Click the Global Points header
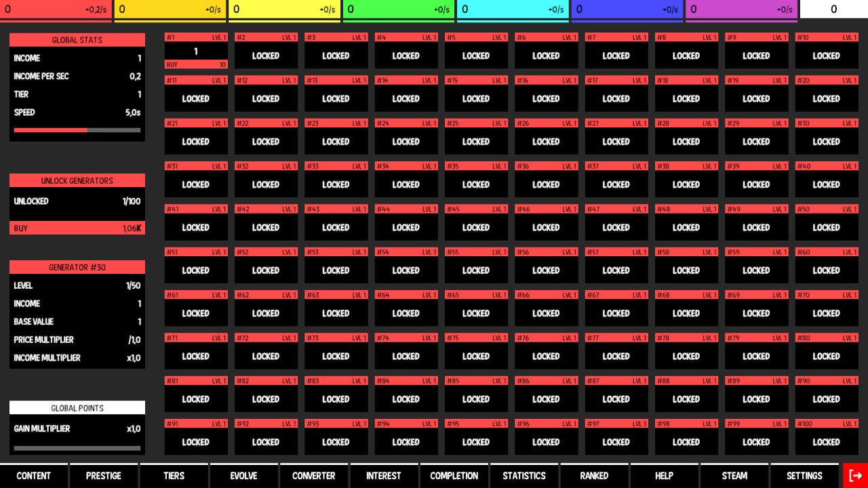 click(x=77, y=408)
